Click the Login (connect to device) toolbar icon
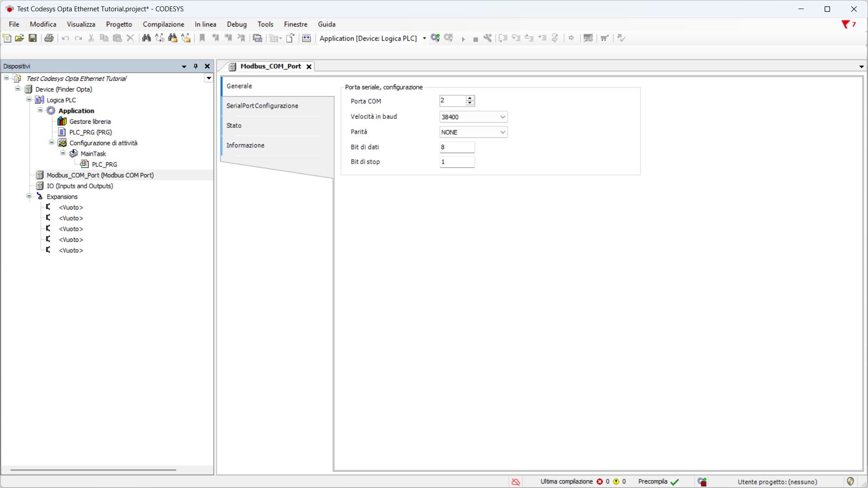The width and height of the screenshot is (868, 488). tap(435, 38)
